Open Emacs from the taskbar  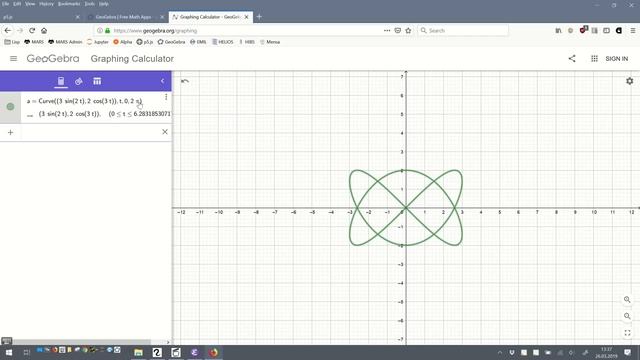(195, 352)
